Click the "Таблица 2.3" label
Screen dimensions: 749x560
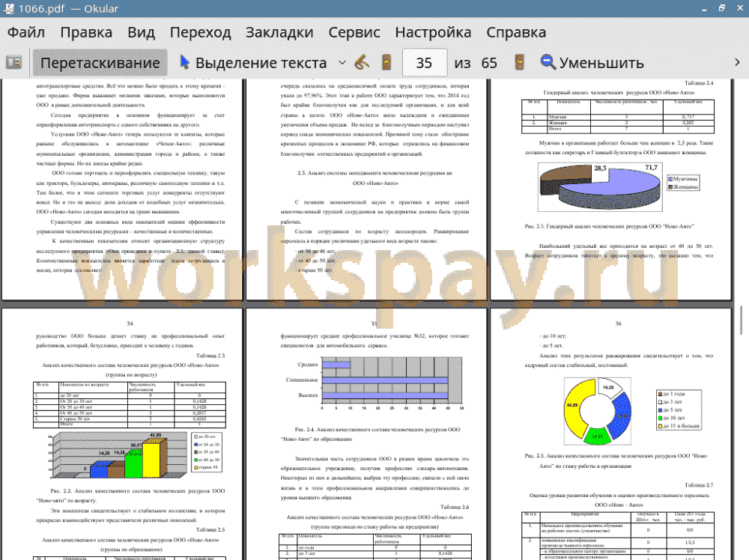210,356
